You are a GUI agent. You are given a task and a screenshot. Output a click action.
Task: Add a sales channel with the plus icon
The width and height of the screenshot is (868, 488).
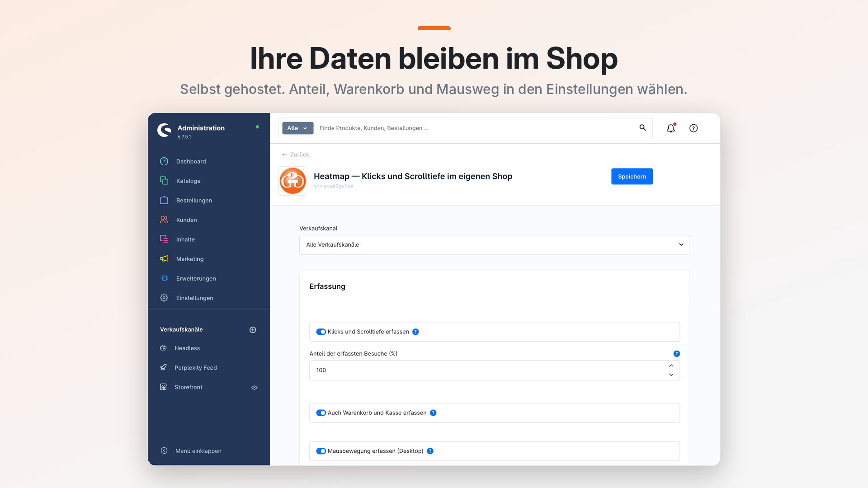click(x=253, y=330)
